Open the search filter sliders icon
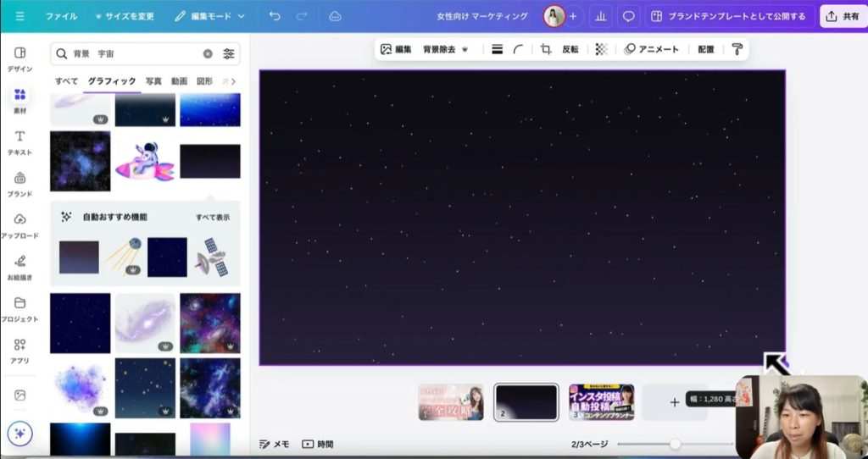This screenshot has width=868, height=459. coord(229,53)
